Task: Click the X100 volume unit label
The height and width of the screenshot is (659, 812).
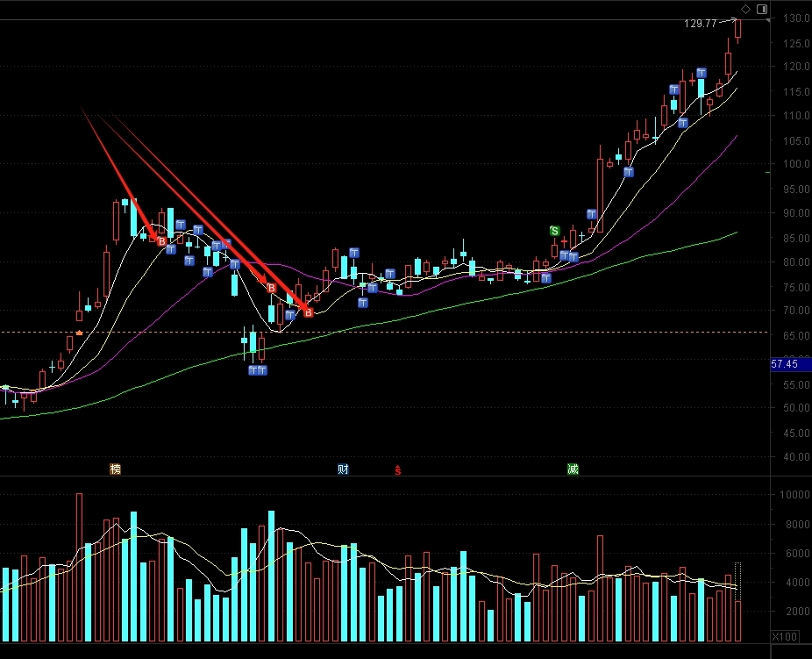Action: 785,637
